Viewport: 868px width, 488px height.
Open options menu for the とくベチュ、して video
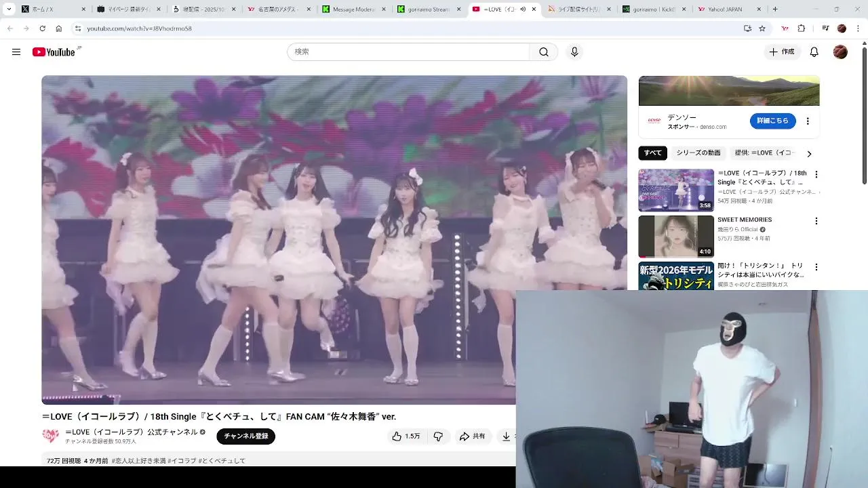(816, 174)
